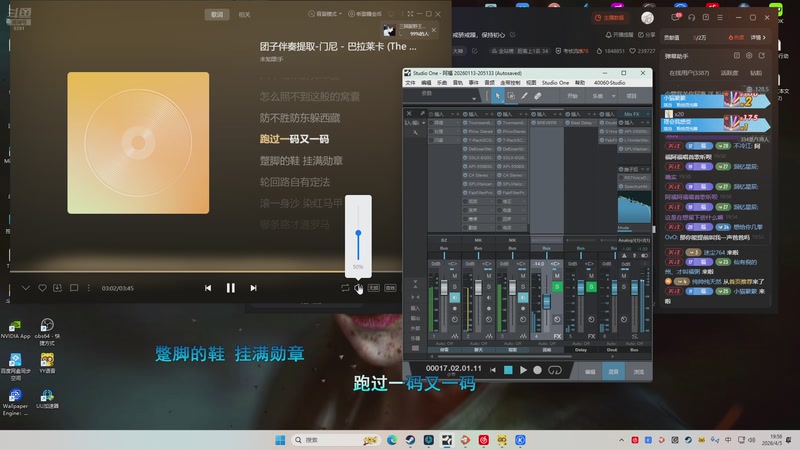Viewport: 800px width, 450px height.
Task: Click the album cover artwork
Action: click(138, 143)
